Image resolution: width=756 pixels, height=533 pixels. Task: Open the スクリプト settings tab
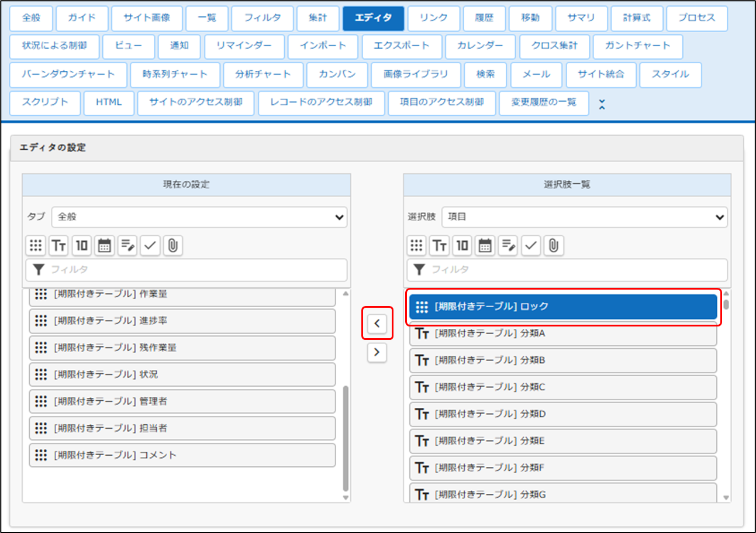click(x=45, y=102)
